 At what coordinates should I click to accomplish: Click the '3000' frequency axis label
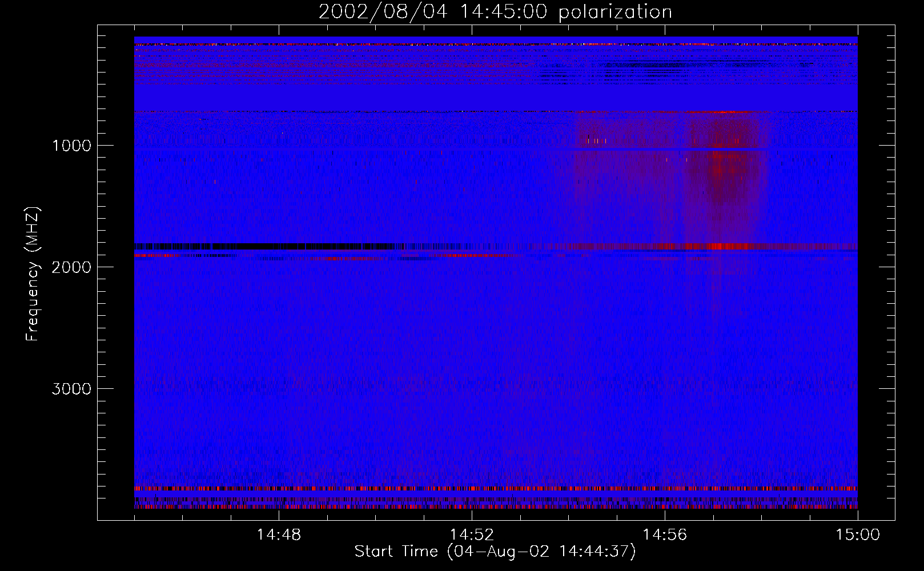pyautogui.click(x=71, y=389)
